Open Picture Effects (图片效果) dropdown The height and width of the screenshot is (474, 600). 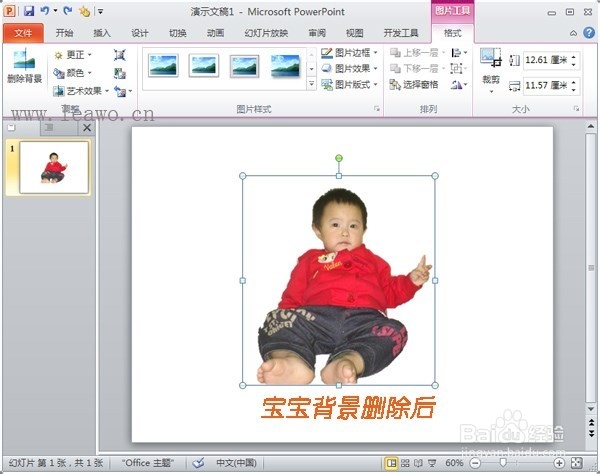pos(349,68)
